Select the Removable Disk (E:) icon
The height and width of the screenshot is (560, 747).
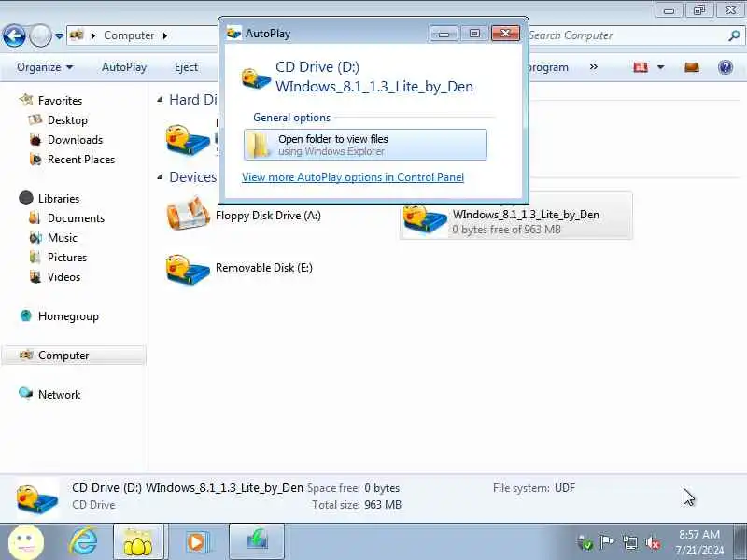[x=189, y=269]
